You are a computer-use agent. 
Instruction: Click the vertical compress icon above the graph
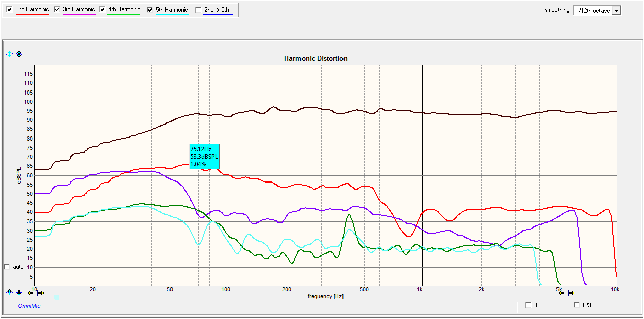coord(19,54)
